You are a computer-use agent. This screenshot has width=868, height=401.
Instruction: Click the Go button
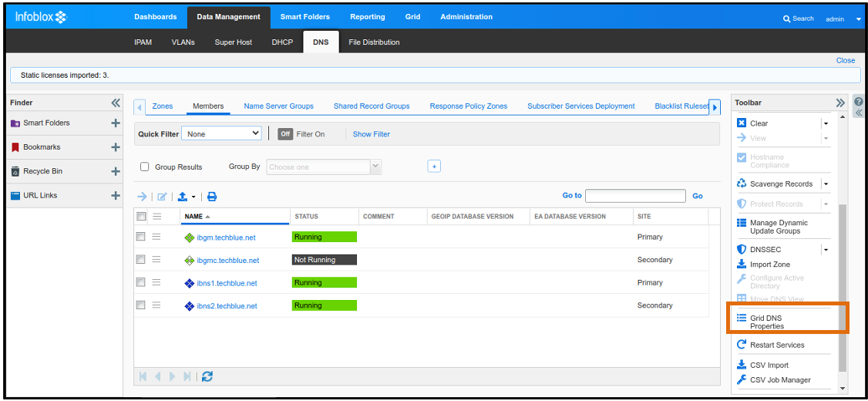pos(698,196)
